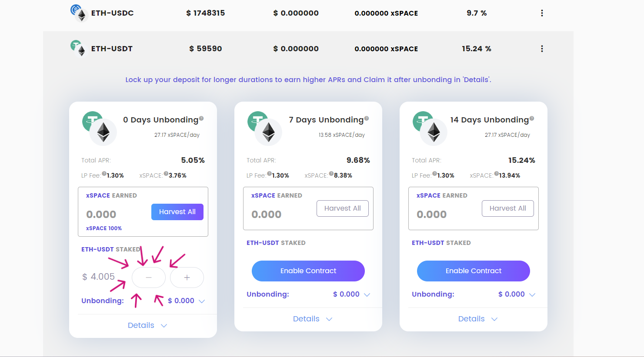This screenshot has height=357, width=644.
Task: Click ETH-USDT token pair icon in 14 Days card
Action: [429, 128]
